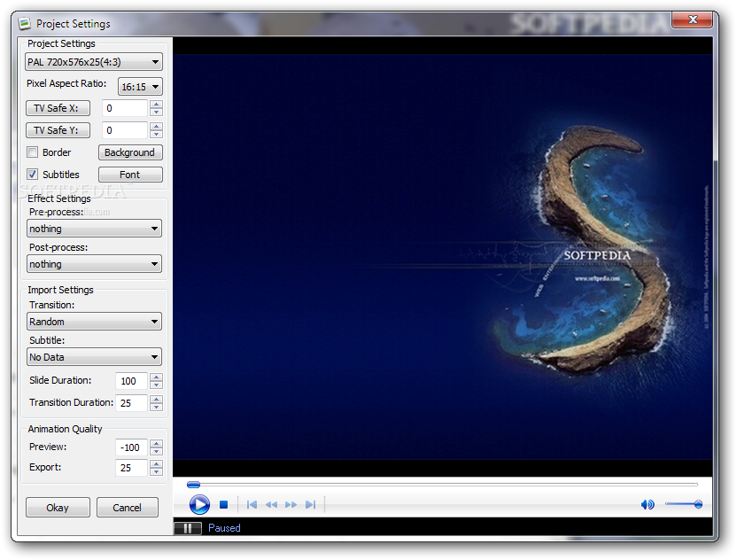Open the Pre-process effect dropdown
The image size is (737, 560).
94,229
